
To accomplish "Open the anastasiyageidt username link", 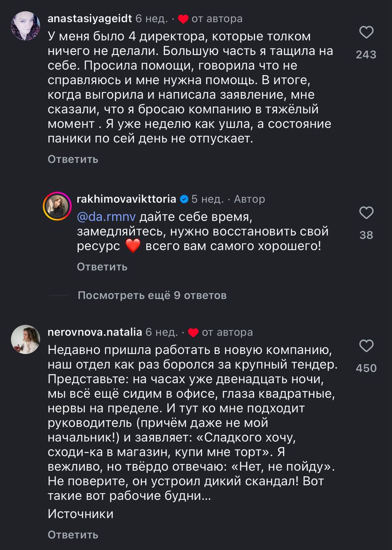I will (89, 19).
